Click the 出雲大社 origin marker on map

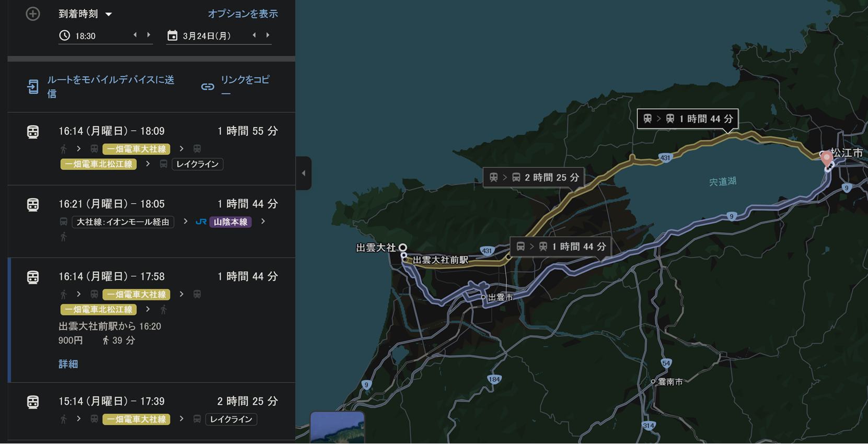pyautogui.click(x=402, y=248)
